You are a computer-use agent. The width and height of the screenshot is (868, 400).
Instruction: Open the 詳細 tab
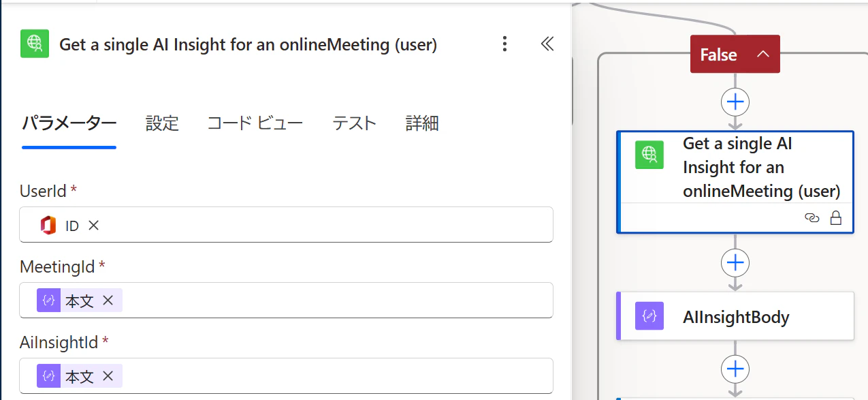422,123
